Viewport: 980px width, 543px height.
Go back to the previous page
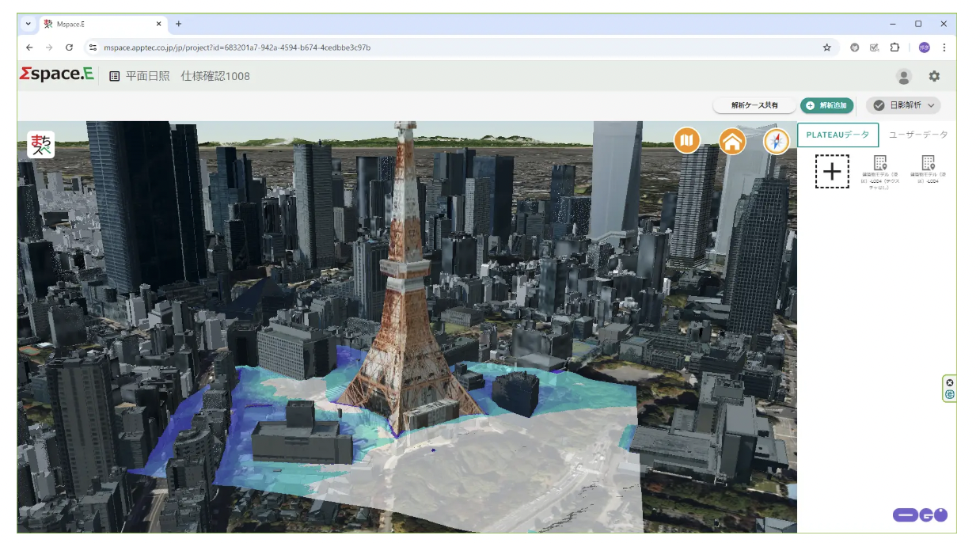tap(30, 47)
